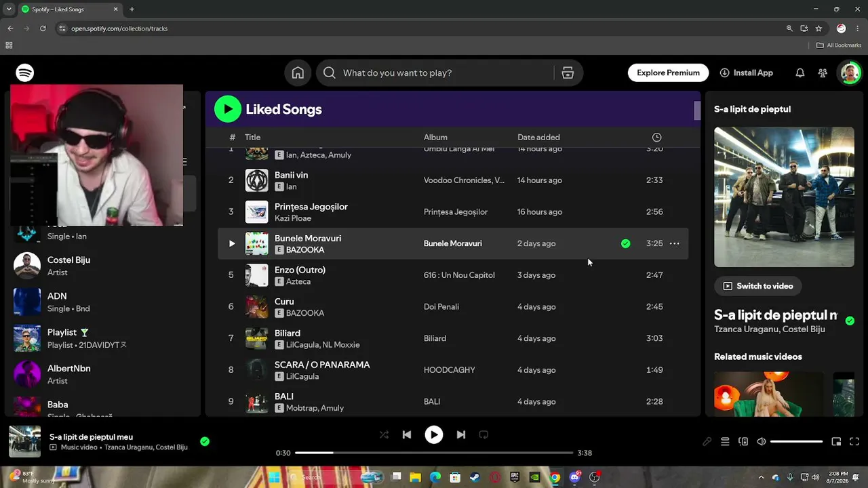
Task: Skip to the next track
Action: click(x=461, y=434)
